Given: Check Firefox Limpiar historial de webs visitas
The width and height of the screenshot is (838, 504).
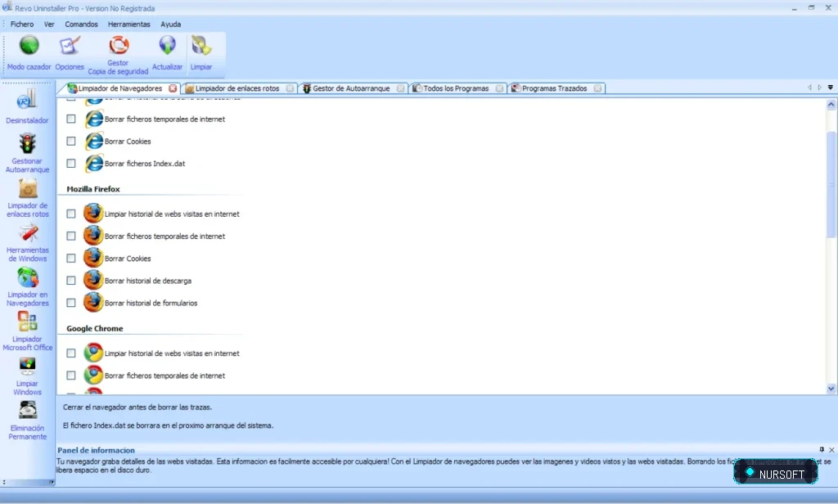Looking at the screenshot, I should 71,214.
